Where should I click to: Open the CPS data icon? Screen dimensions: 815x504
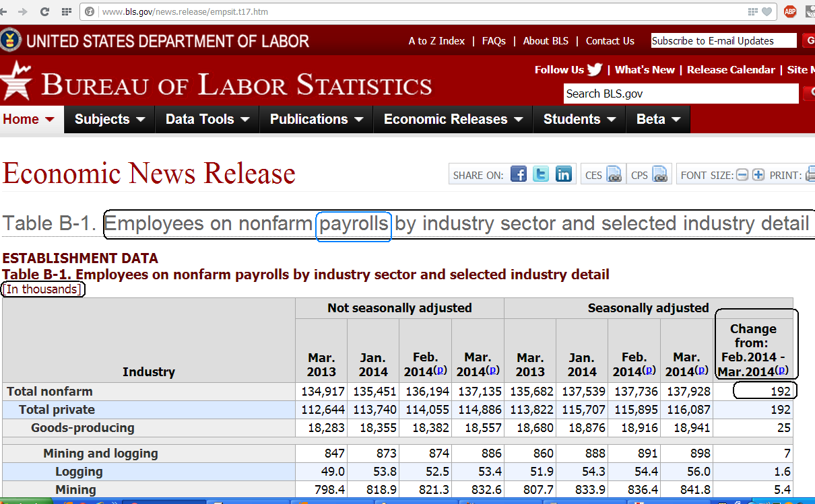tap(660, 175)
